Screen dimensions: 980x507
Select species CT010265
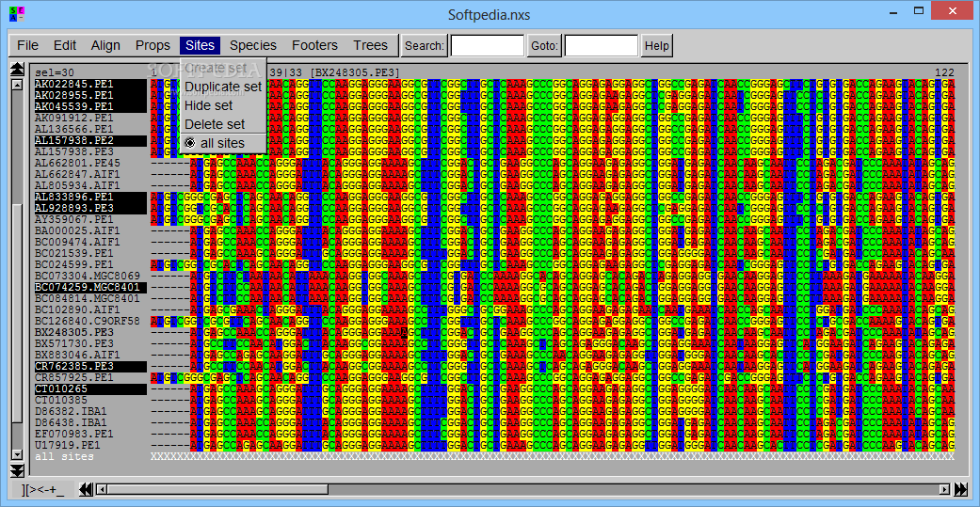pyautogui.click(x=90, y=389)
